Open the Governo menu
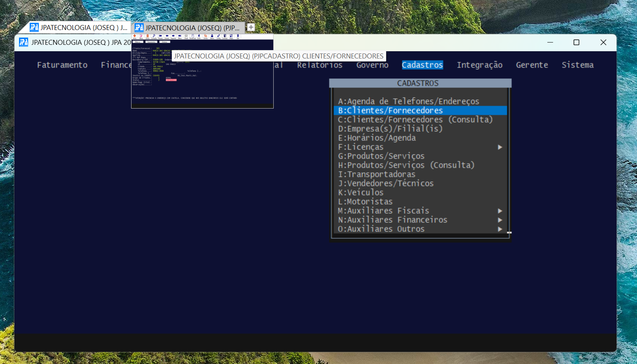This screenshot has width=637, height=364. 372,65
